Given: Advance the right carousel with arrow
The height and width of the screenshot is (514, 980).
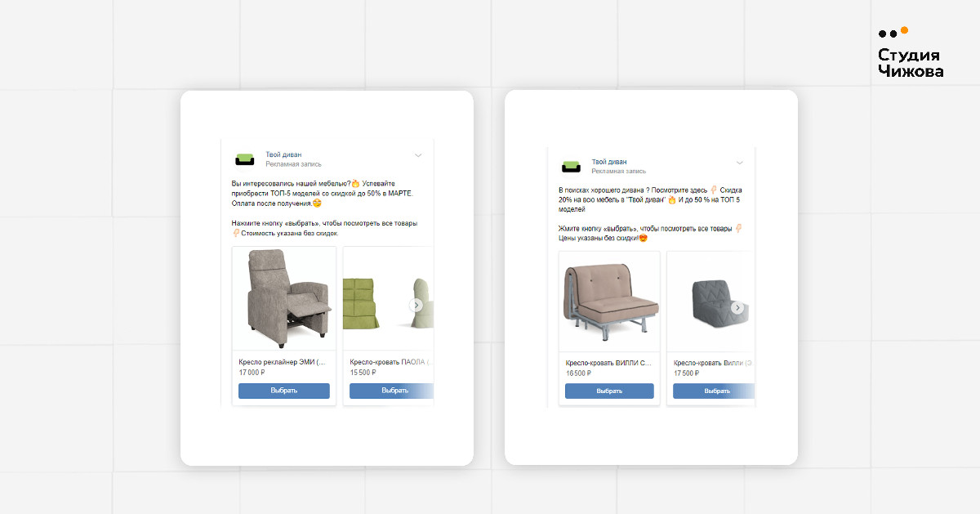Looking at the screenshot, I should (x=737, y=308).
